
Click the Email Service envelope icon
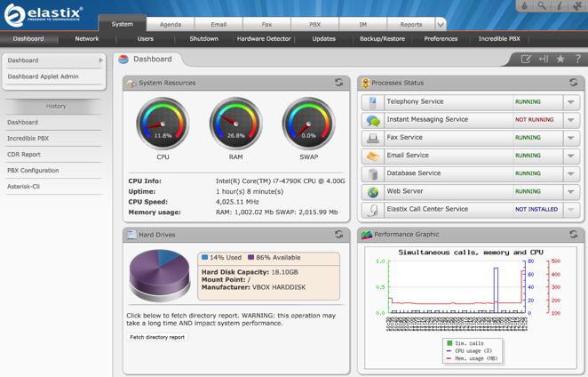373,156
